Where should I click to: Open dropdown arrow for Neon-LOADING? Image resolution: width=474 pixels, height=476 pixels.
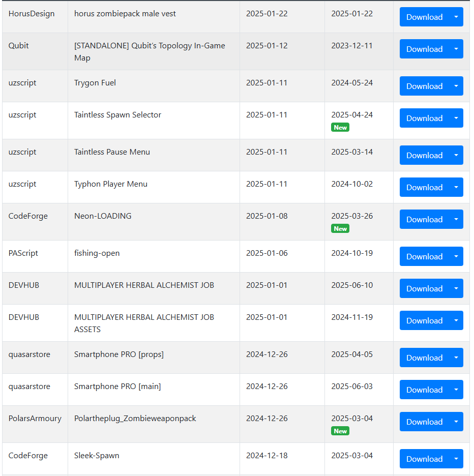(x=456, y=219)
